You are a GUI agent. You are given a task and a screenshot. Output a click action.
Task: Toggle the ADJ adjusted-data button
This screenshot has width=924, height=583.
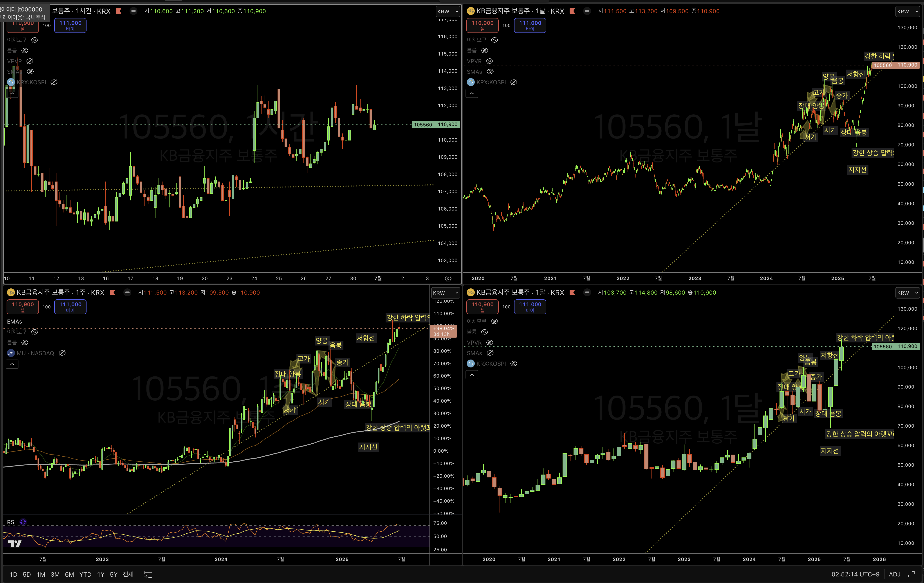(x=894, y=574)
